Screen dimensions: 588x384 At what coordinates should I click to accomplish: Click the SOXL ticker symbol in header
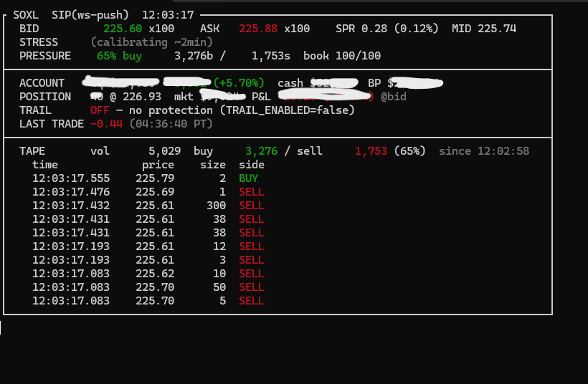tap(26, 15)
